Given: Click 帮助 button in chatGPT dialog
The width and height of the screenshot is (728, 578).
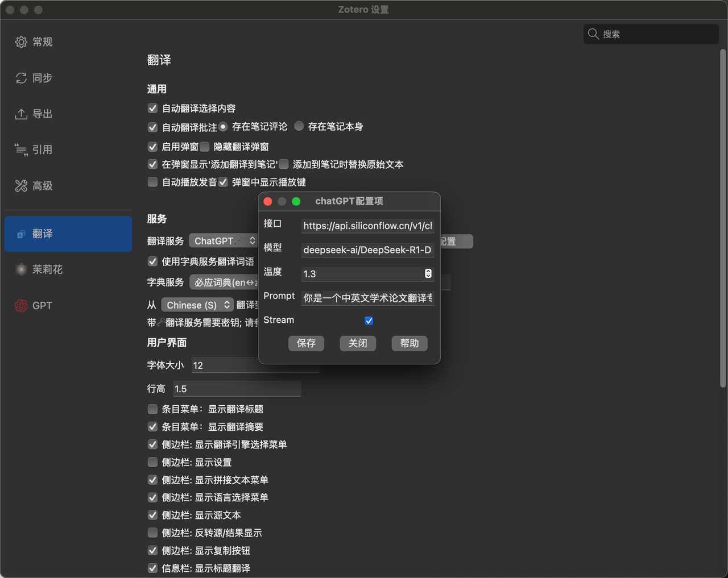Looking at the screenshot, I should [409, 343].
